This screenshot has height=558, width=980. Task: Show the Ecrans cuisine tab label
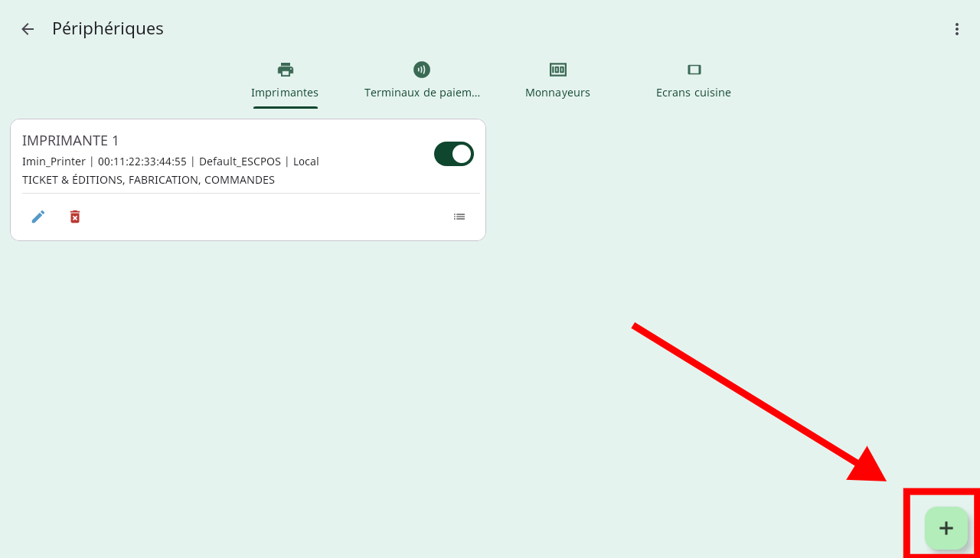[694, 93]
